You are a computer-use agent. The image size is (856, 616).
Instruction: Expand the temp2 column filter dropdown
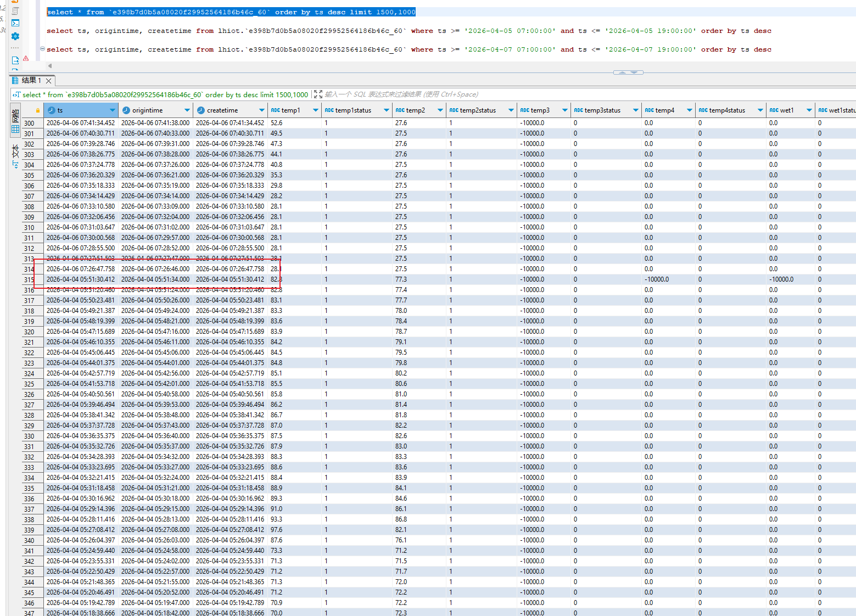point(440,110)
